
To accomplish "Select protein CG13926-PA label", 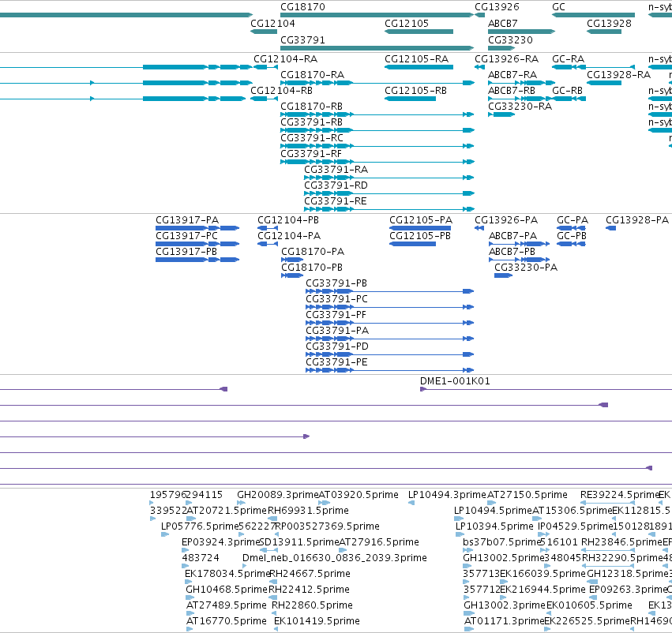I will click(506, 219).
